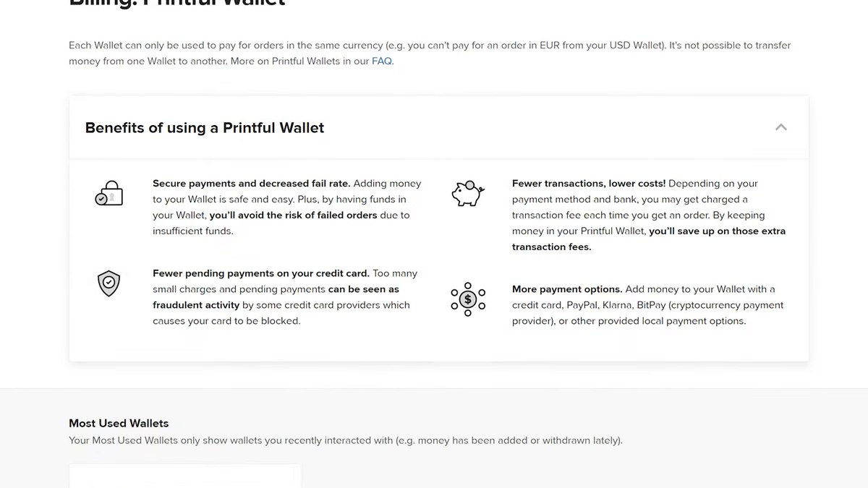Click the wallet currency explanation paragraph
This screenshot has width=868, height=488.
[430, 53]
